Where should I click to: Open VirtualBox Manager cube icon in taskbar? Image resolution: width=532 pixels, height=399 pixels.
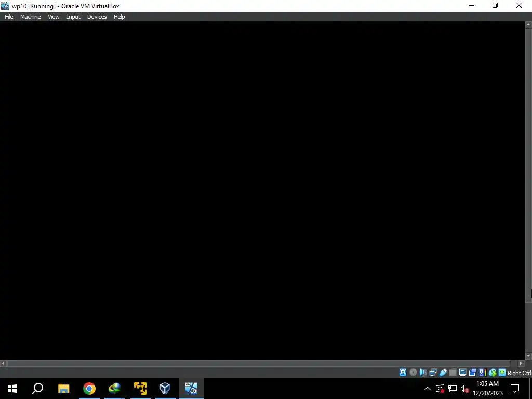(x=165, y=389)
